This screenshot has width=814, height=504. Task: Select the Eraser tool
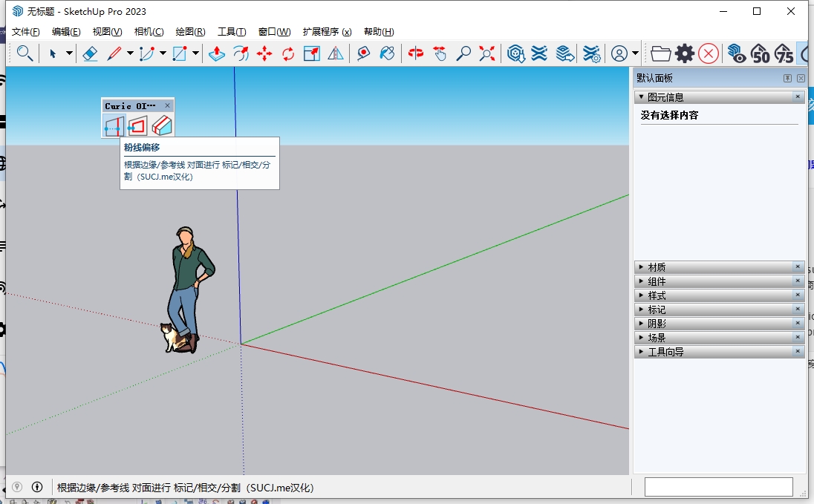click(90, 53)
